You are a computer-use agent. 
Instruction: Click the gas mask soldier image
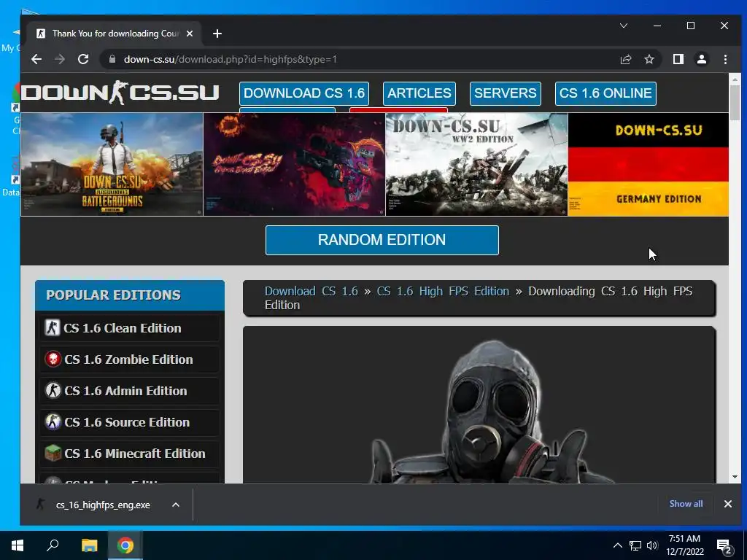point(494,412)
